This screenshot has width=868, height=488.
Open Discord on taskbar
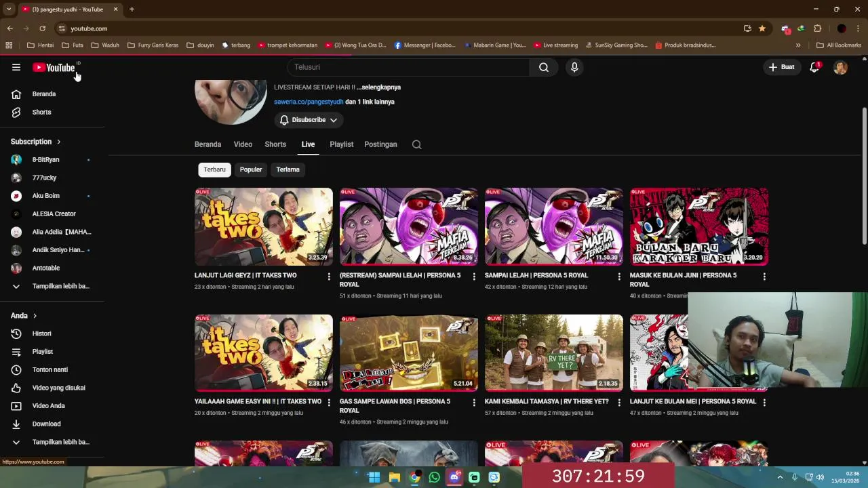point(454,477)
